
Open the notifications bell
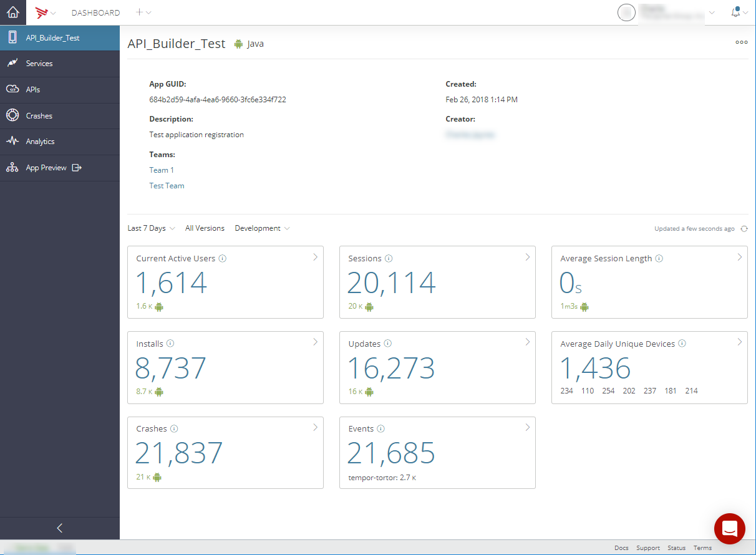point(735,12)
